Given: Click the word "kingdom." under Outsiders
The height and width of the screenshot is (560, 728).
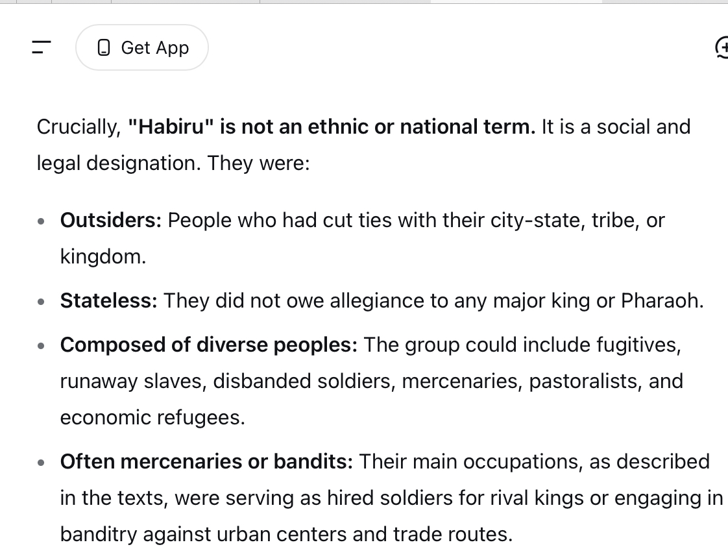Looking at the screenshot, I should tap(103, 256).
